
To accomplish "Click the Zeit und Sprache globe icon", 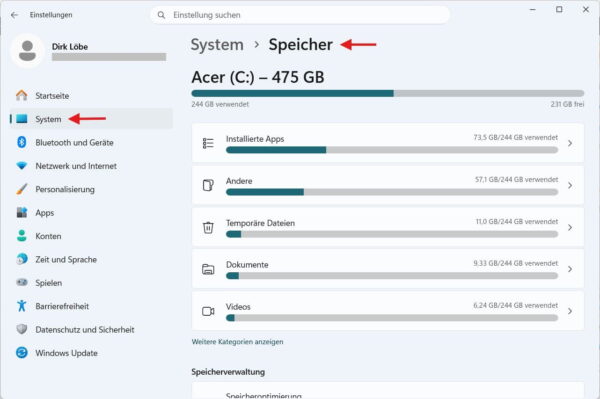I will [x=22, y=259].
